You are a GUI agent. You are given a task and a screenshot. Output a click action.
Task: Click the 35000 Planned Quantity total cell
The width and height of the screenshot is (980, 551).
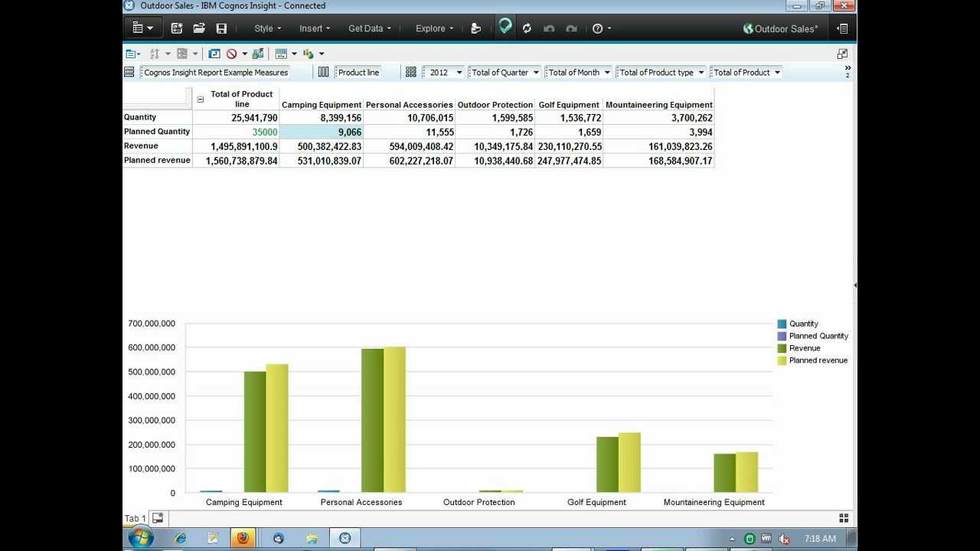[236, 132]
